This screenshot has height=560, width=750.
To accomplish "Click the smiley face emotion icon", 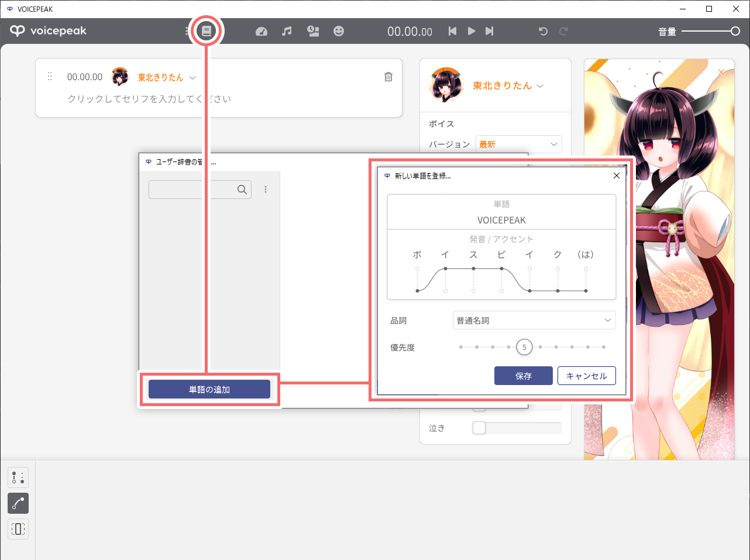I will point(339,31).
